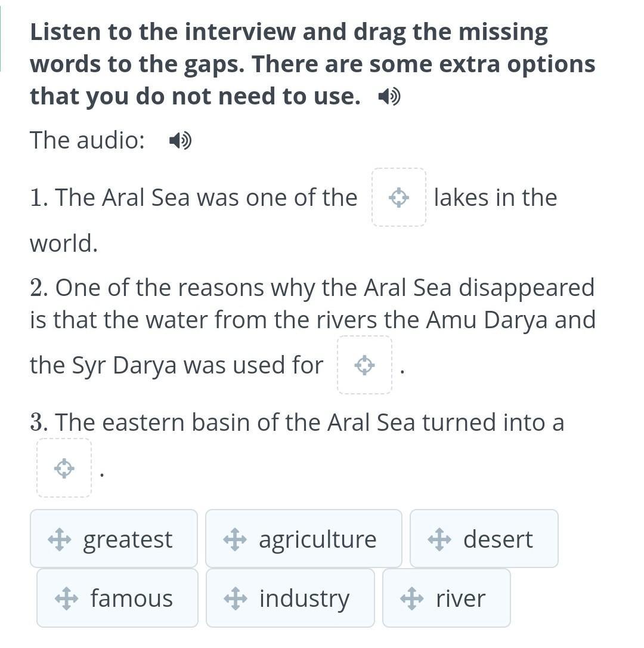Click the target icon in the third gap

point(64,468)
